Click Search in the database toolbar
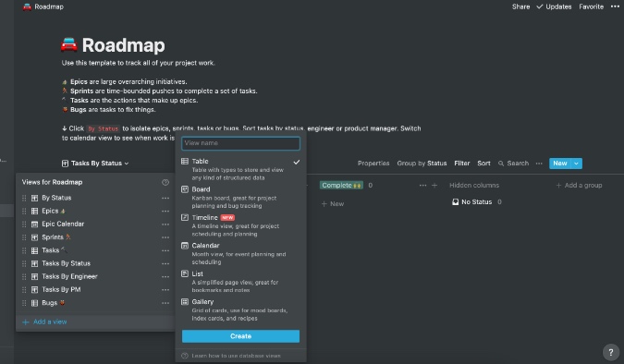This screenshot has width=624, height=364. click(x=513, y=164)
